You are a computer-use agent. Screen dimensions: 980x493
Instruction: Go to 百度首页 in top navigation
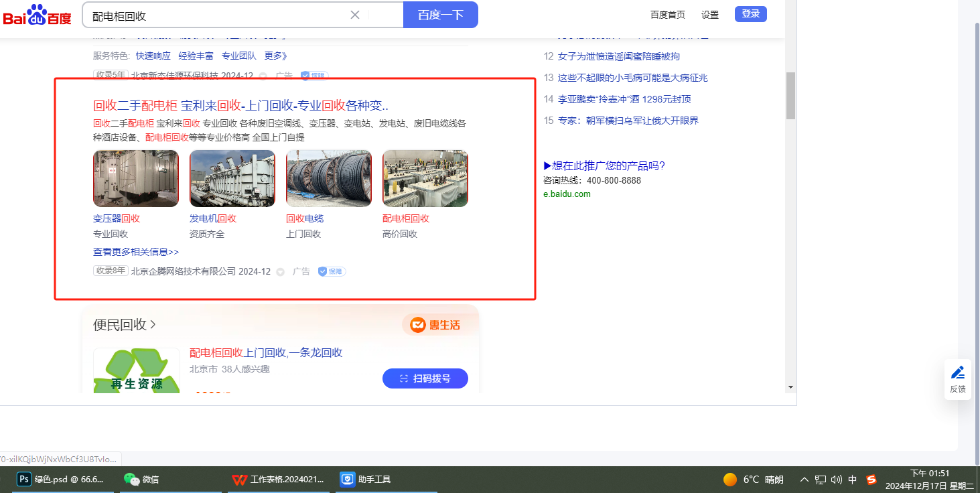point(668,15)
